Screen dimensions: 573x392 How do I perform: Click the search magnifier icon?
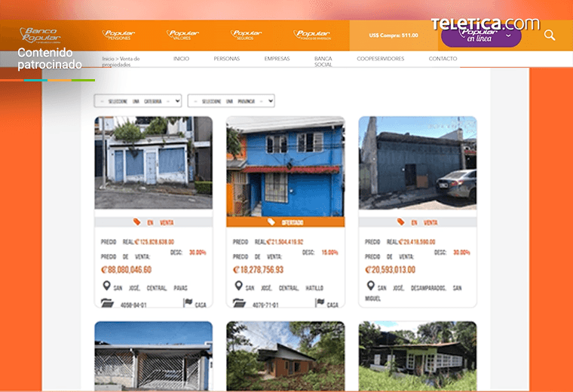coord(549,35)
